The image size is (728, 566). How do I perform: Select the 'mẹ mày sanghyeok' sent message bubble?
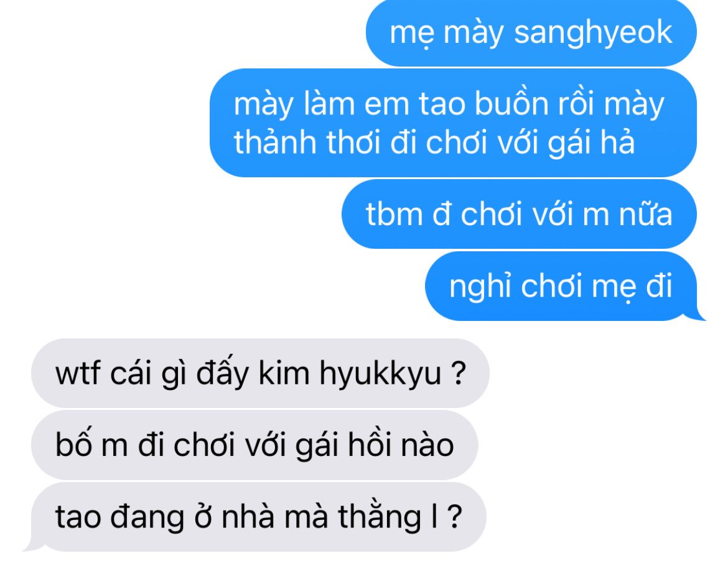[x=531, y=32]
